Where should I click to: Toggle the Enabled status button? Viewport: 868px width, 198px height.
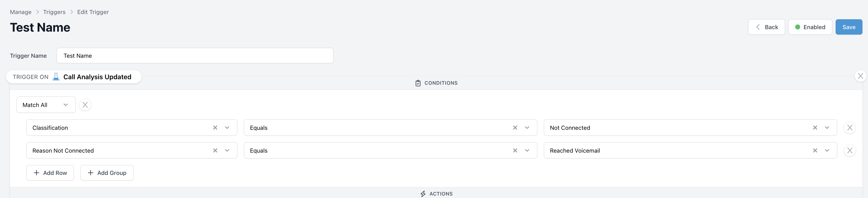[810, 27]
